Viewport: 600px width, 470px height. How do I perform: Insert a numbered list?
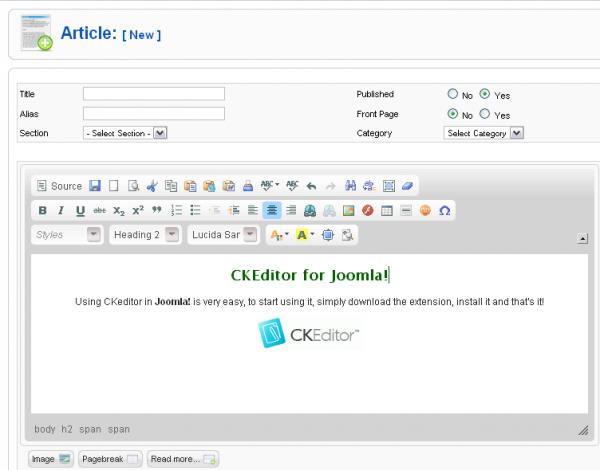click(176, 211)
